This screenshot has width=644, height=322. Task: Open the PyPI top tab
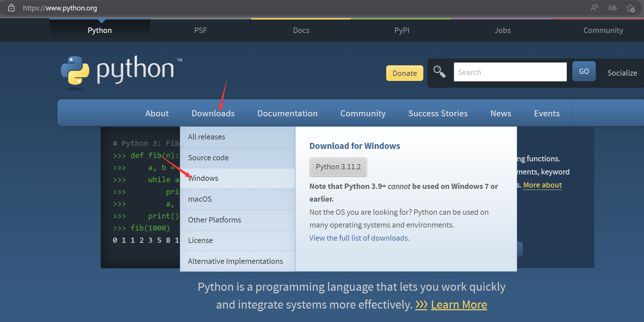click(x=402, y=30)
